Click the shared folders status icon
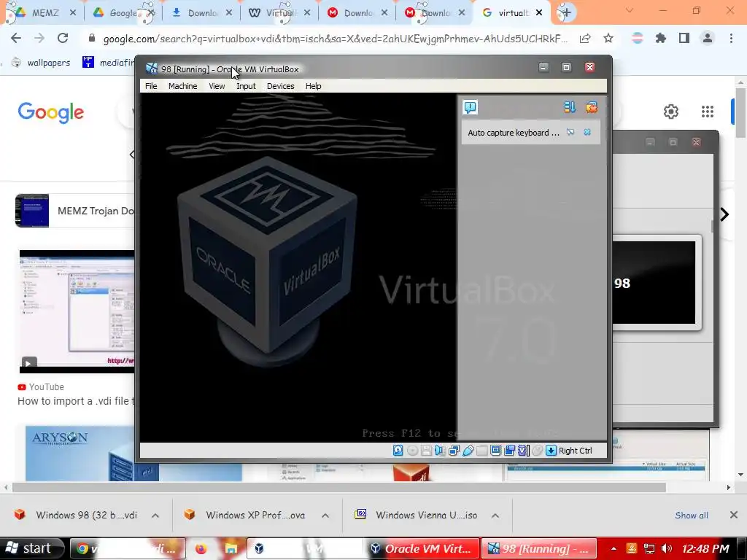Screen dimensions: 747x560 [x=481, y=451]
